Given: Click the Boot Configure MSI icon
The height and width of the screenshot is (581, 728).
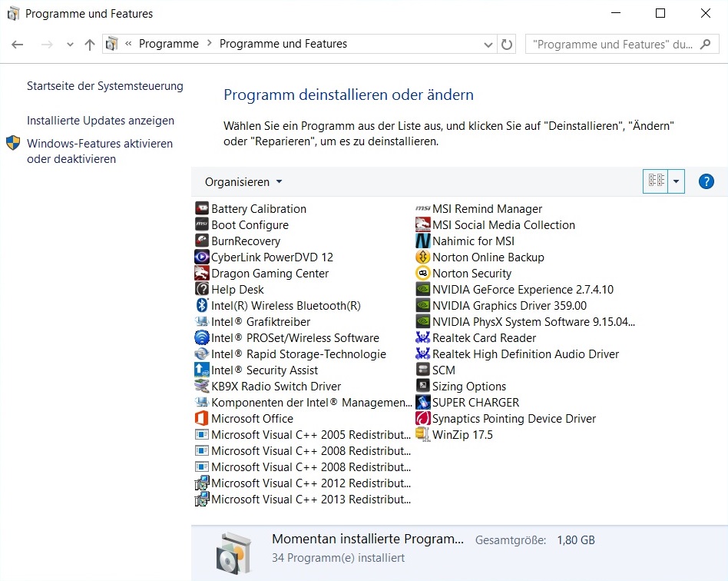Looking at the screenshot, I should 201,224.
